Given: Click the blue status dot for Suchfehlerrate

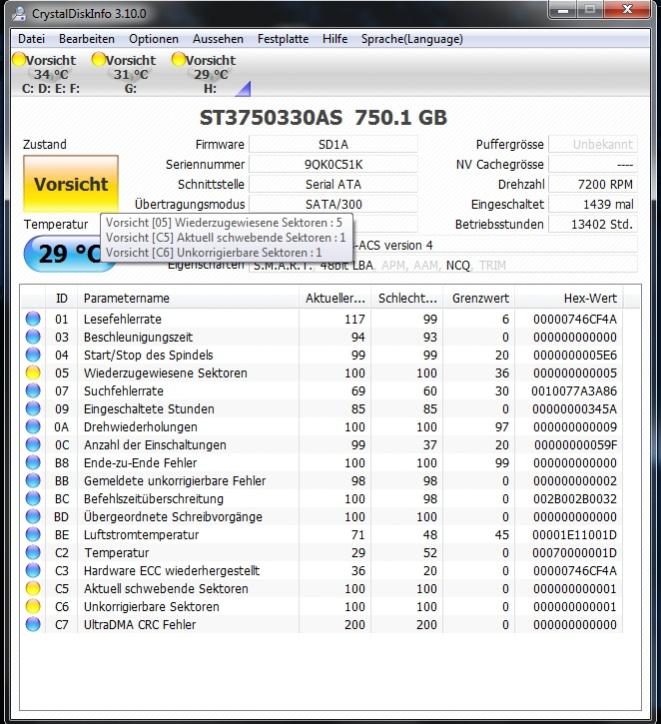Looking at the screenshot, I should 33,391.
